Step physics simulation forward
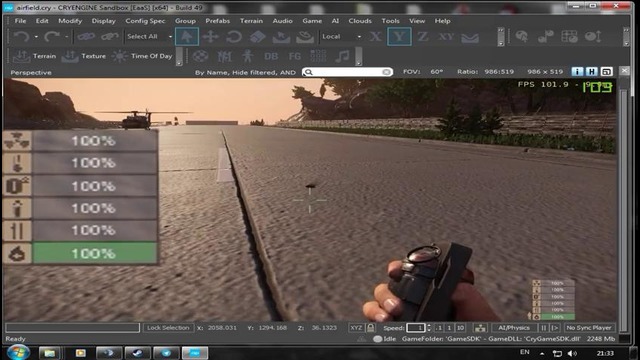The width and height of the screenshot is (640, 360). point(554,328)
